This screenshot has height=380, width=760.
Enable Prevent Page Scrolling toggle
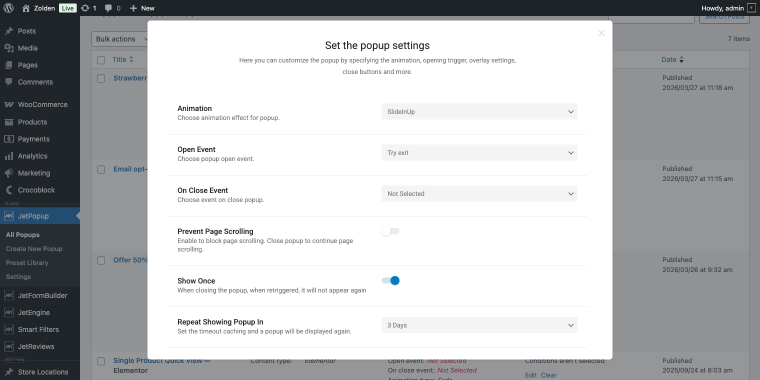click(390, 231)
